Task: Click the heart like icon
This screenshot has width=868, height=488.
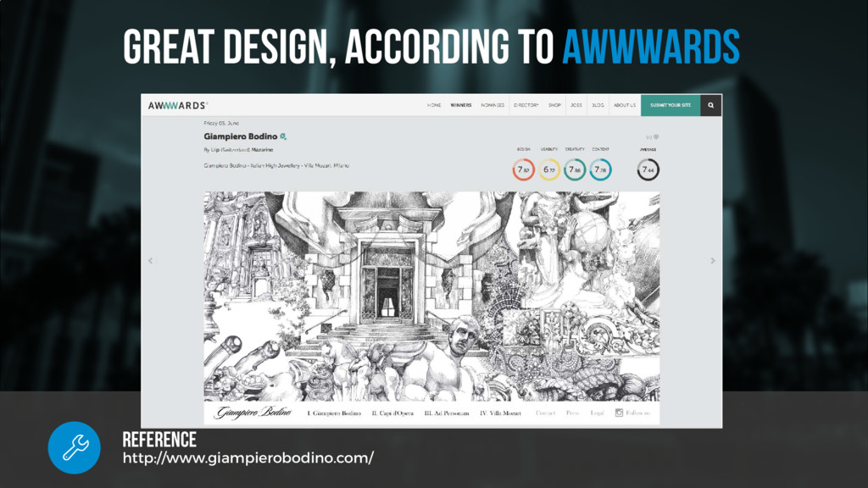Action: coord(656,136)
